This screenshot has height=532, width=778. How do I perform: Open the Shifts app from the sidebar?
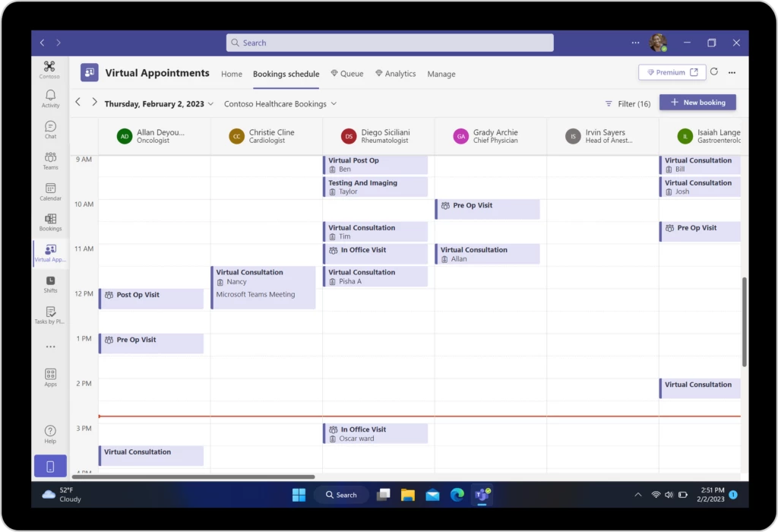(x=50, y=285)
